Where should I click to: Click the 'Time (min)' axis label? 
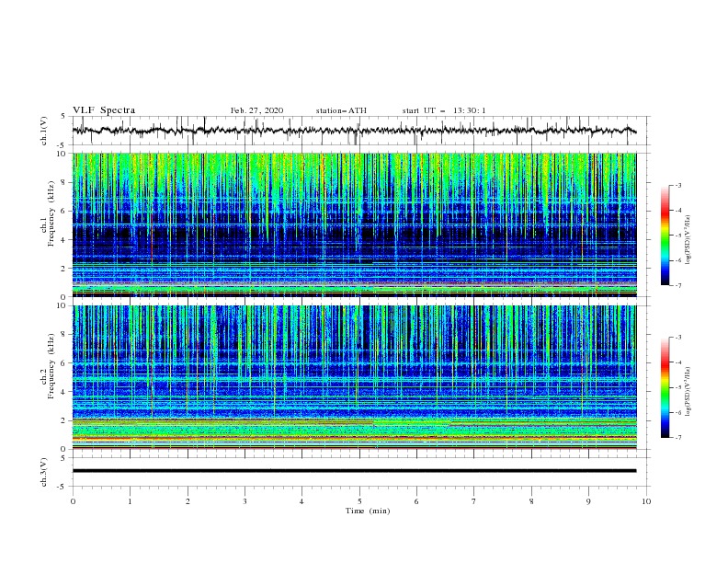pos(368,511)
